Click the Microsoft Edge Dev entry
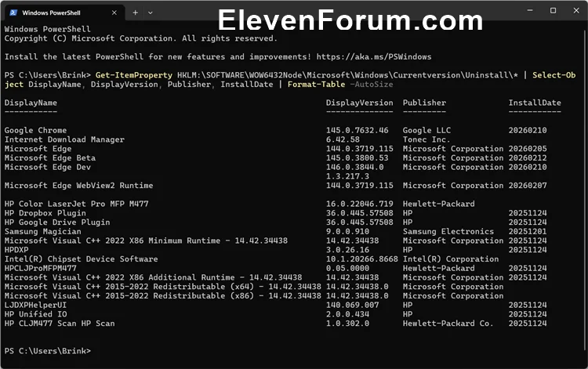588x369 pixels. 48,167
